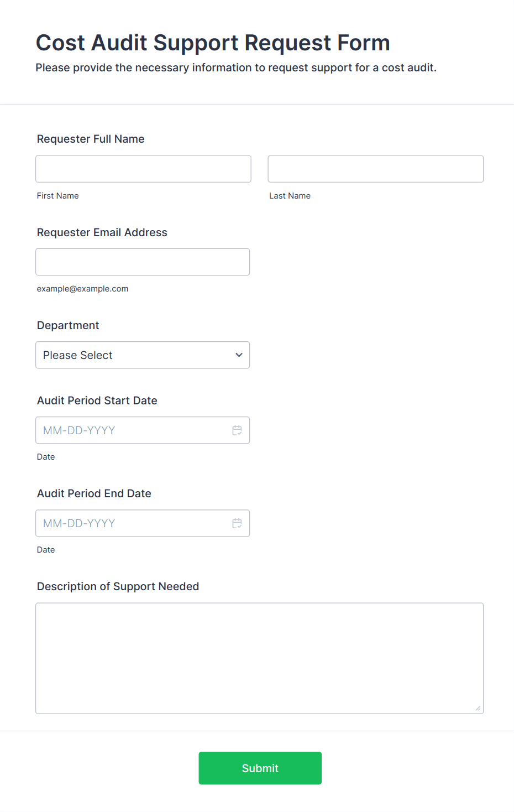Open the Audit Period End Date calendar icon
The height and width of the screenshot is (812, 514).
click(237, 523)
